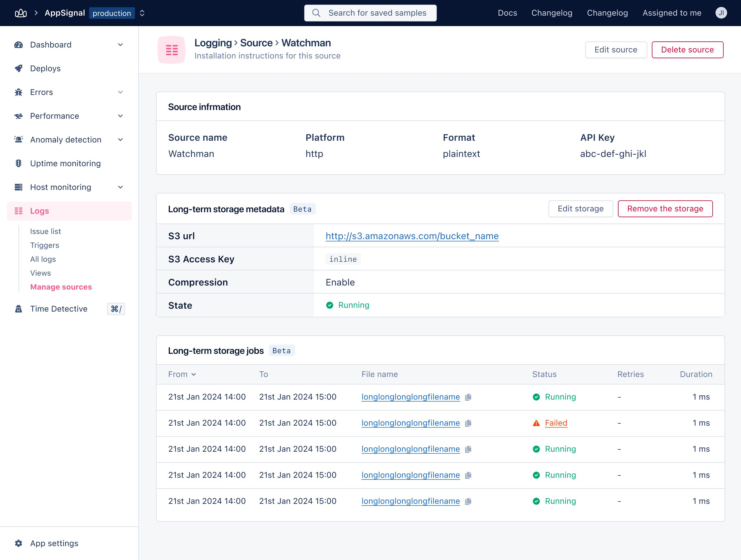Click the Edit storage button
Image resolution: width=741 pixels, height=560 pixels.
click(581, 209)
